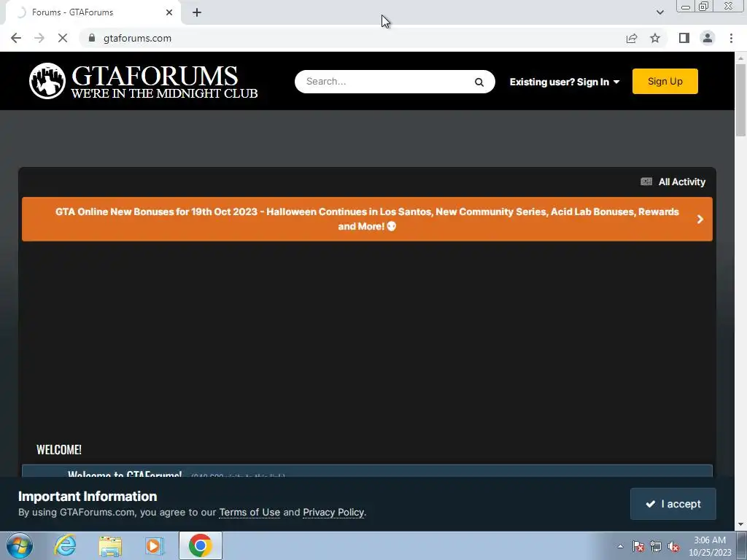View site info via lock icon
747x560 pixels.
[92, 38]
